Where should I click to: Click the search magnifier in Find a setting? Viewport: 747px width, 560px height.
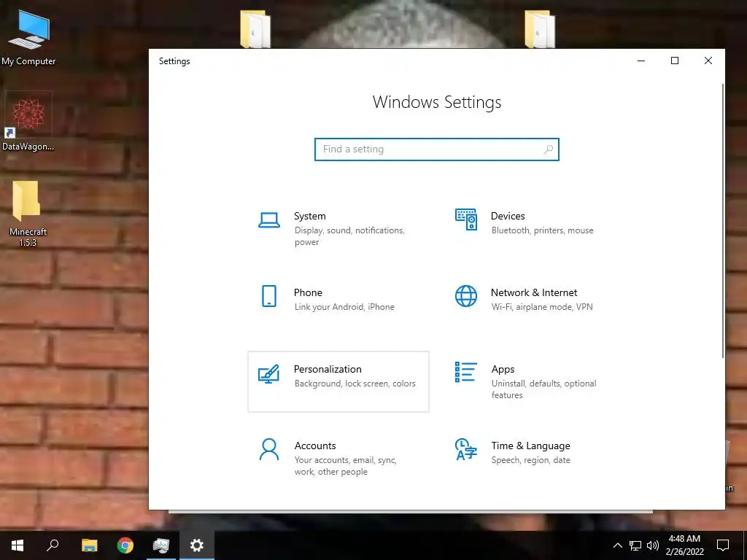coord(549,149)
